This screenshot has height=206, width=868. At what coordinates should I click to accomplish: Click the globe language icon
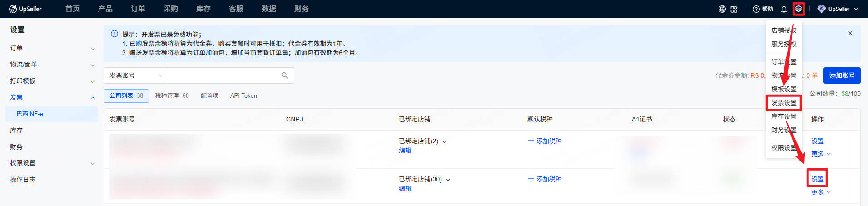[x=722, y=9]
